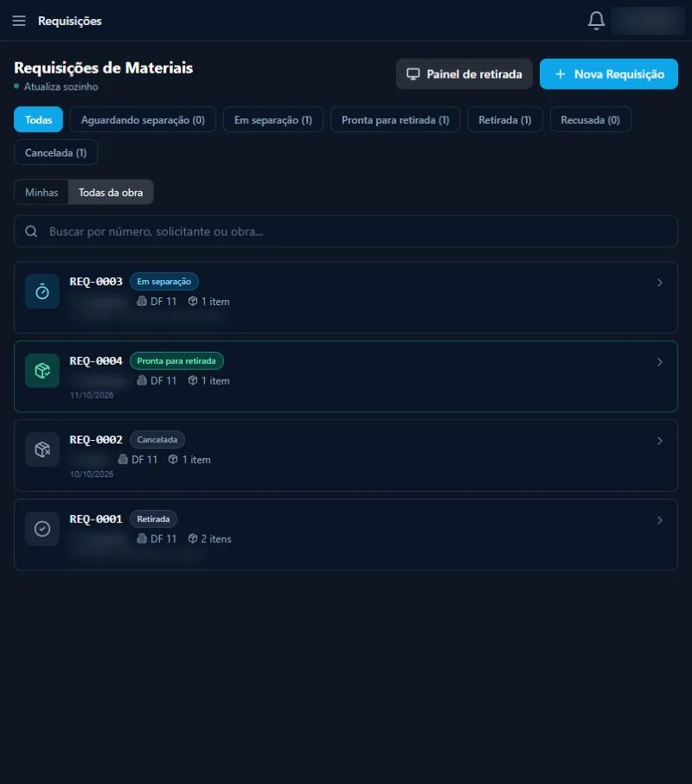This screenshot has width=692, height=784.
Task: Click the 2 itens text on REQ-0001
Action: [x=216, y=539]
